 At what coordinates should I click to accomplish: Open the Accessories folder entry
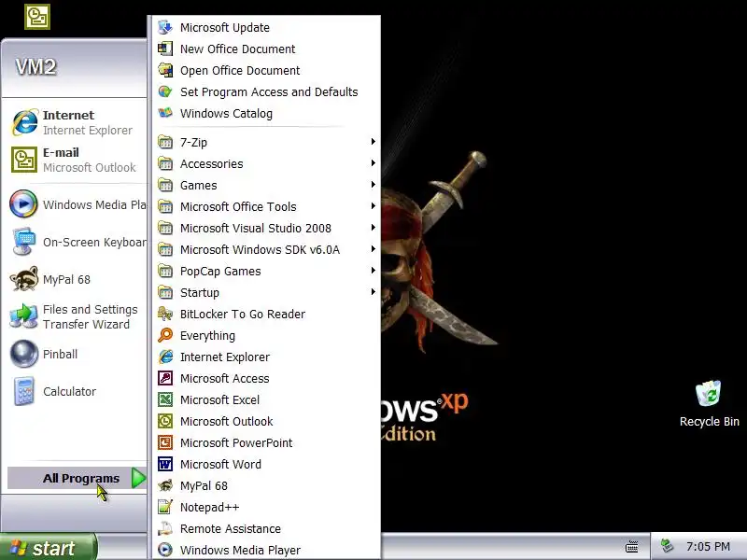pyautogui.click(x=267, y=164)
